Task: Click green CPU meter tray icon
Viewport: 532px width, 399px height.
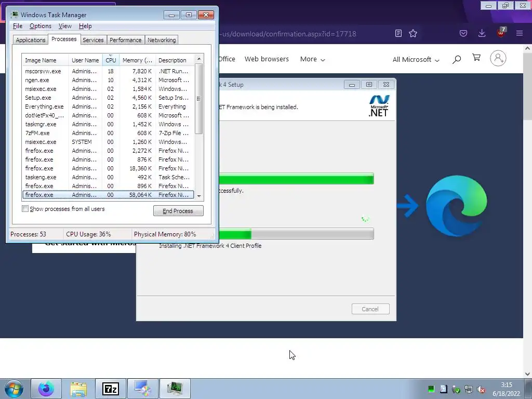Action: (x=431, y=389)
